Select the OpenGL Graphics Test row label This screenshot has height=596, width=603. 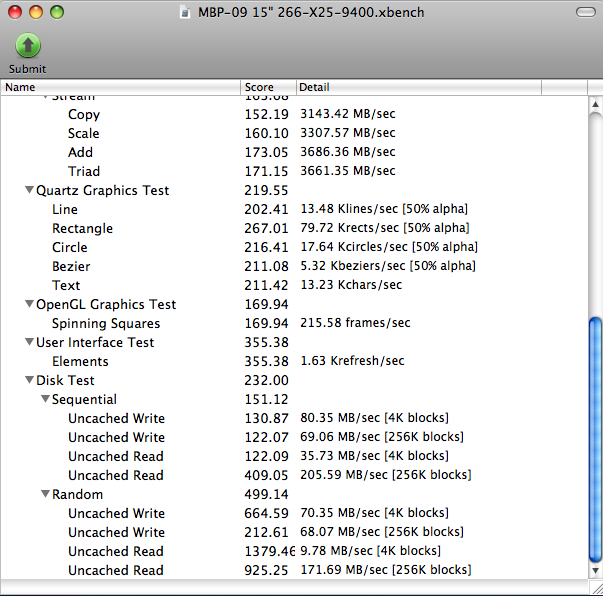coord(106,304)
